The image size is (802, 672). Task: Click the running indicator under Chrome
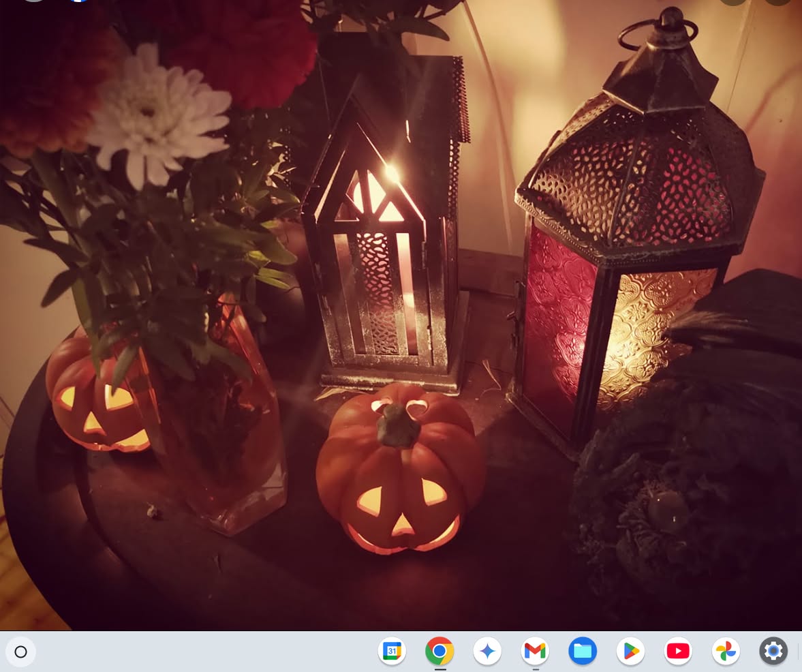pyautogui.click(x=439, y=669)
